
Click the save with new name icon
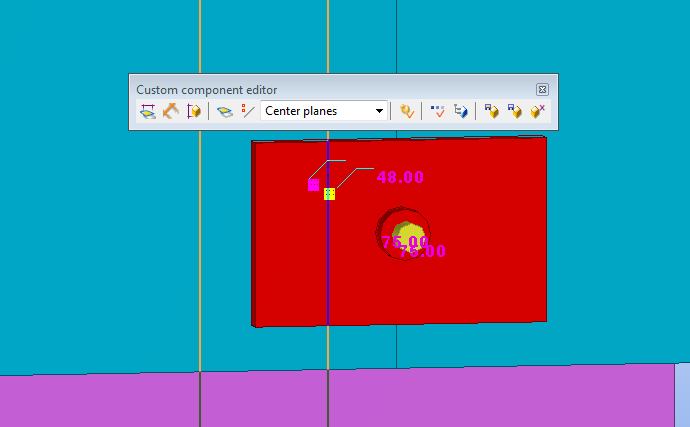[514, 111]
